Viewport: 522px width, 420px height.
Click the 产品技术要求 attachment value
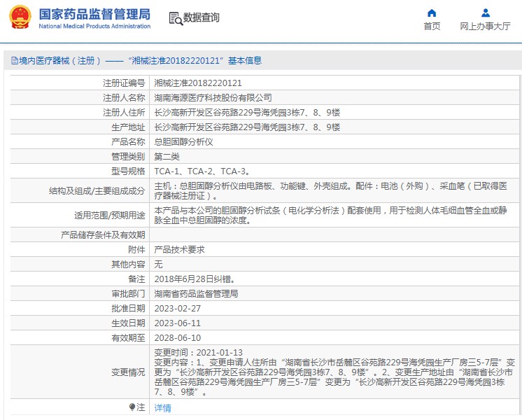[x=179, y=250]
